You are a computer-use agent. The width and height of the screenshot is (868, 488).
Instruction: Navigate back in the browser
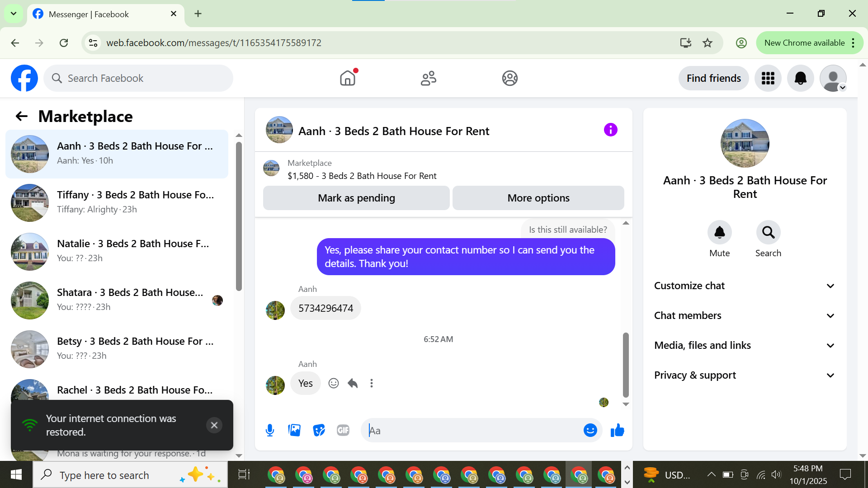pos(15,43)
